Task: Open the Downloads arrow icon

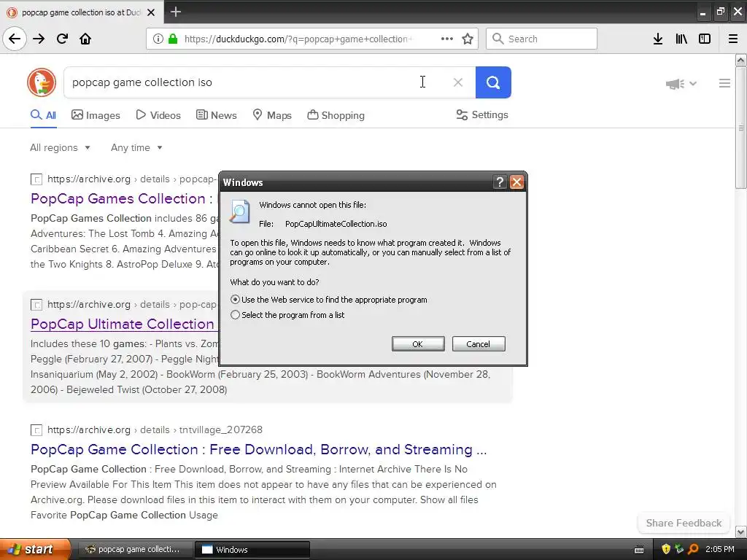Action: click(658, 39)
